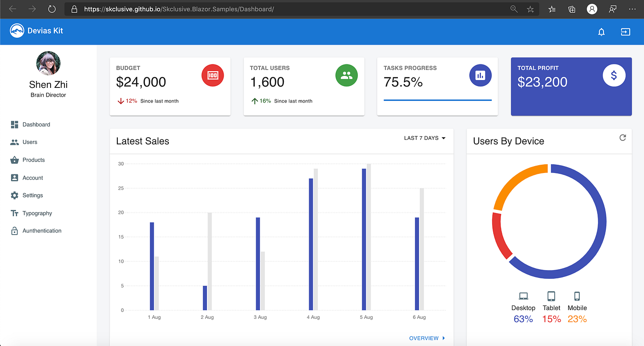The width and height of the screenshot is (644, 346).
Task: Open the notifications bell
Action: [601, 32]
